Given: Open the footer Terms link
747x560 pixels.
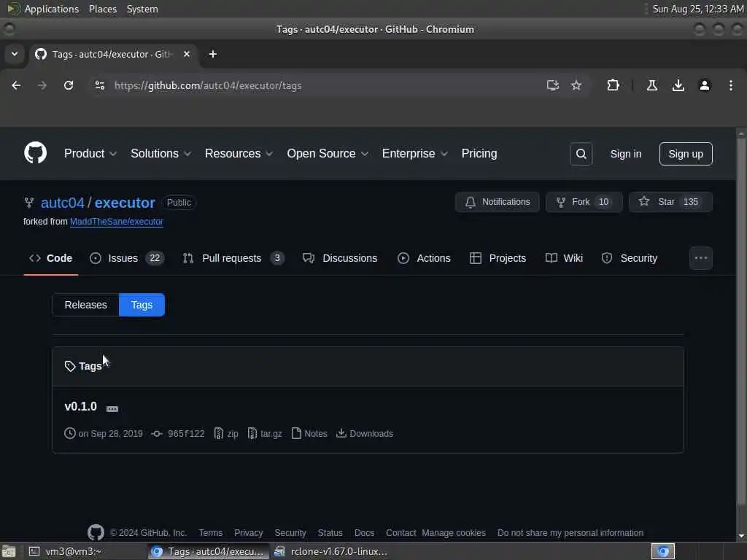Looking at the screenshot, I should point(211,533).
